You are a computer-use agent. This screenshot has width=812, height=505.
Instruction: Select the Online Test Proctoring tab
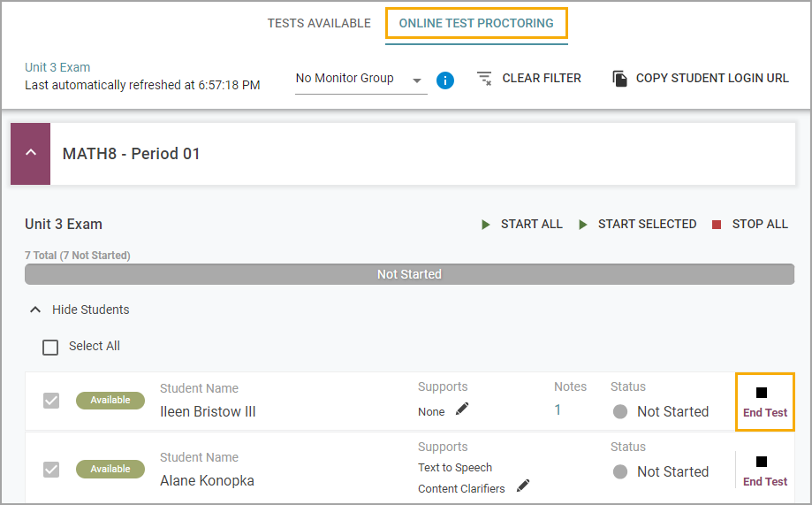click(x=476, y=24)
